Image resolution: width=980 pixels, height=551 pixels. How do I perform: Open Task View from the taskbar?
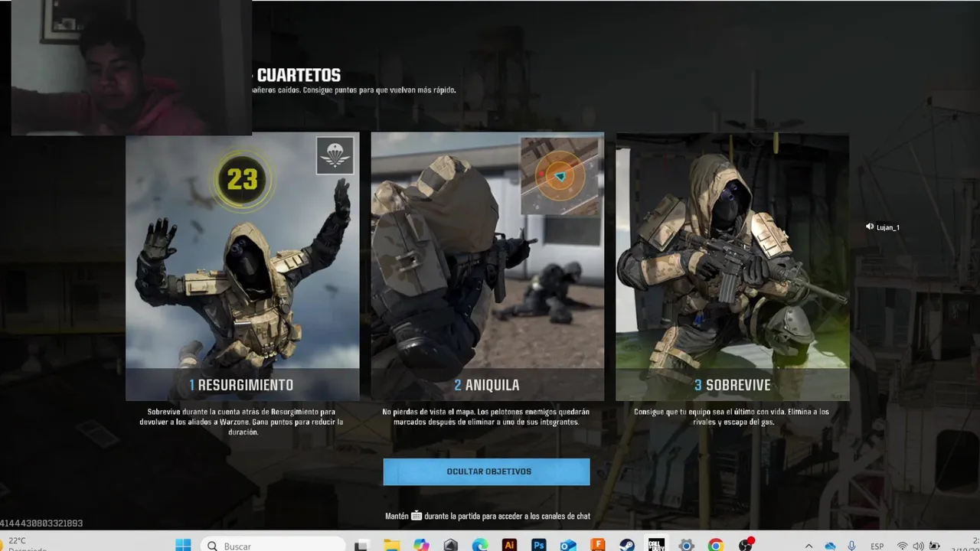[x=361, y=545]
